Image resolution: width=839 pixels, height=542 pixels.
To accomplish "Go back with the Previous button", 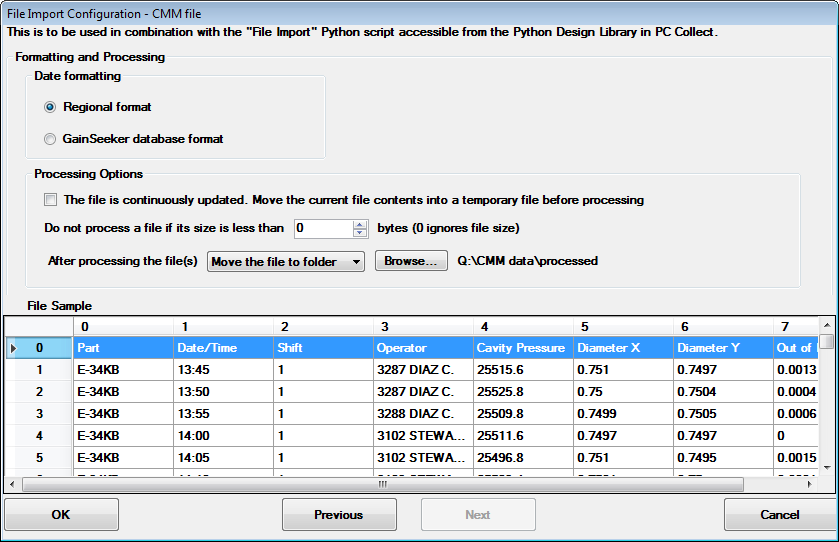I will (339, 515).
